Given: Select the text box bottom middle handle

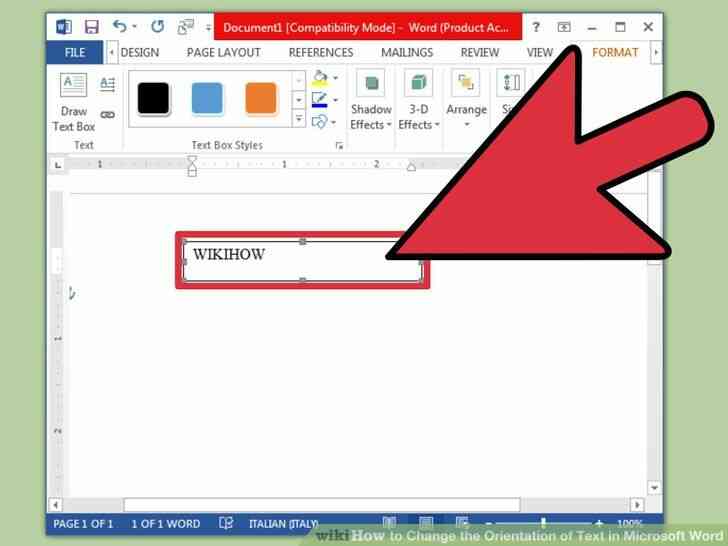Looking at the screenshot, I should (x=303, y=280).
